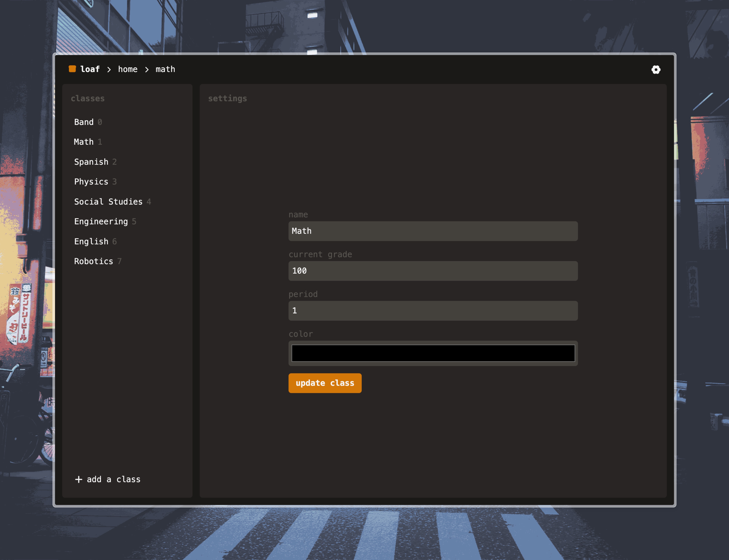Open the Band class
Viewport: 729px width, 560px height.
click(84, 122)
